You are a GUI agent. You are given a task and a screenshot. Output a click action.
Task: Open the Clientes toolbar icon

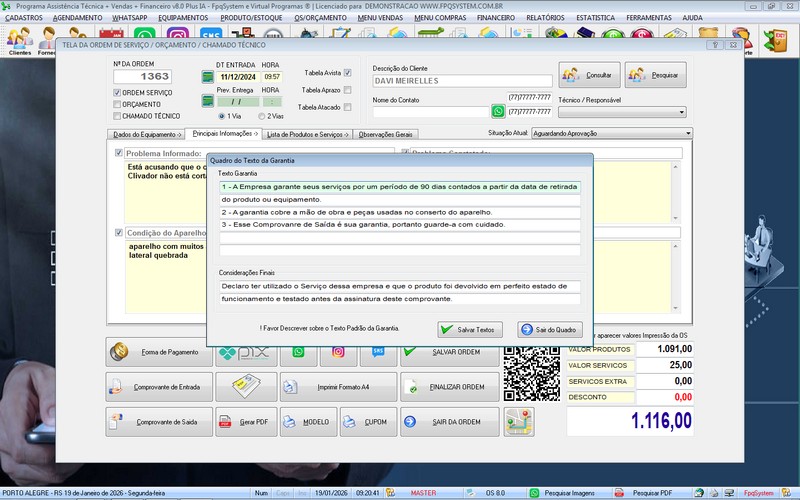[20, 42]
